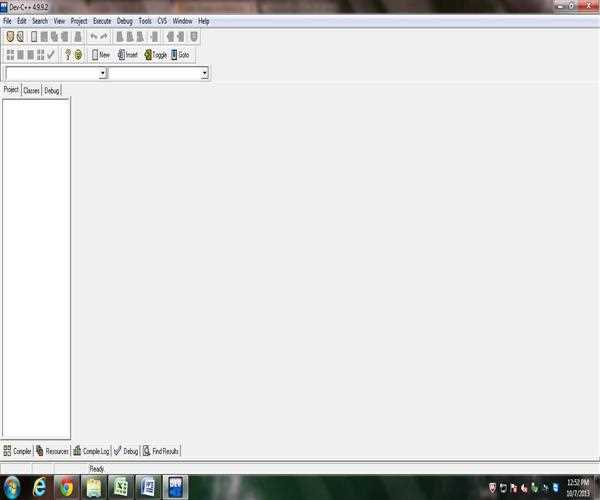The height and width of the screenshot is (500, 600).
Task: Open the Find Results bottom tab
Action: coord(161,451)
